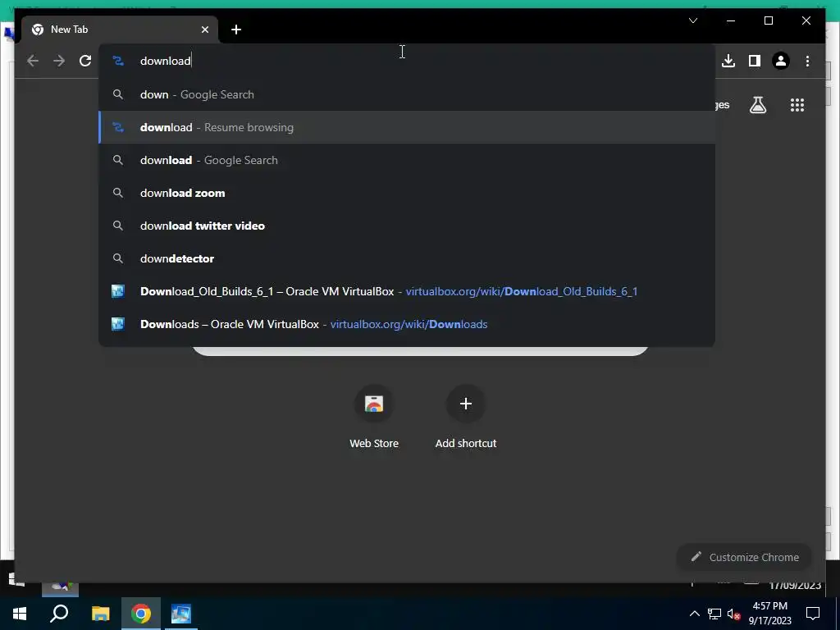
Task: Select 'download - Google Search' suggestion
Action: point(407,160)
